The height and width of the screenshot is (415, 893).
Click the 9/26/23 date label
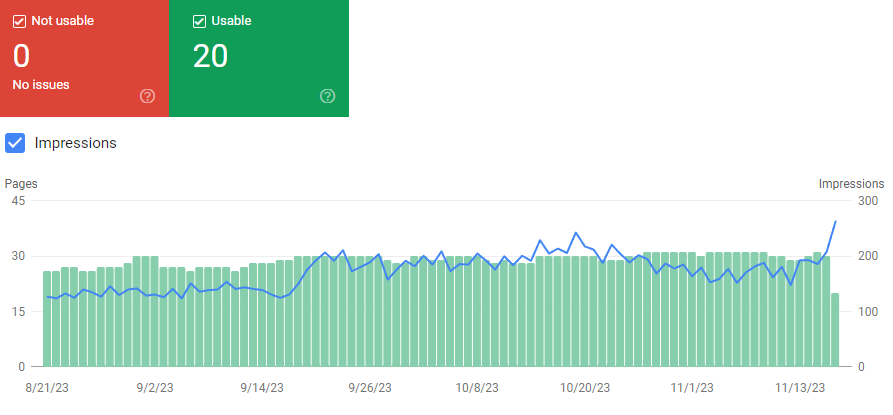[370, 388]
